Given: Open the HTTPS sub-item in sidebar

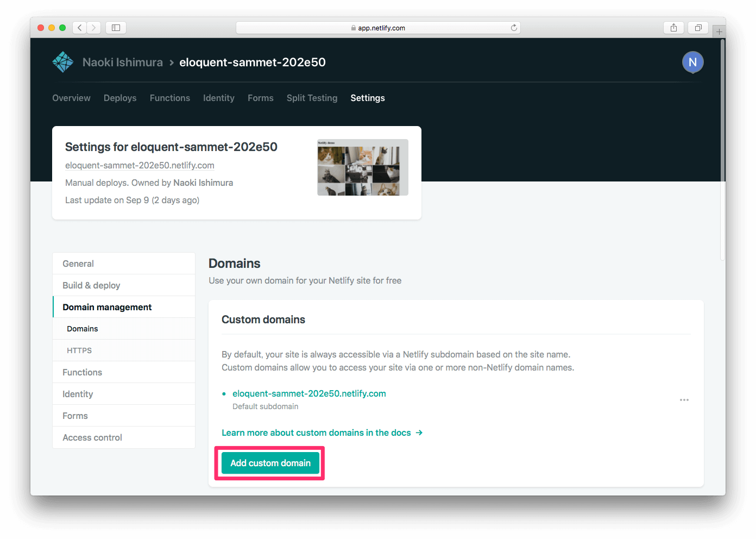Looking at the screenshot, I should (x=124, y=350).
